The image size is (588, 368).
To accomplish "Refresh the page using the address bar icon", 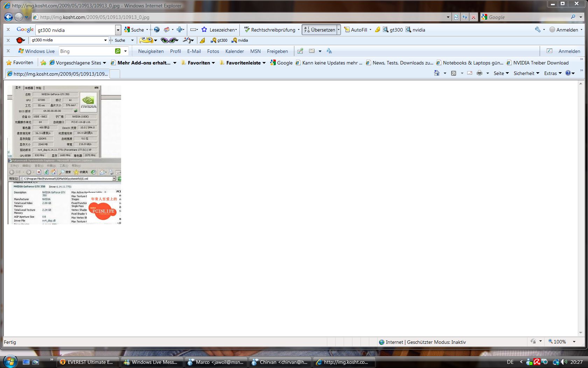I will point(465,17).
